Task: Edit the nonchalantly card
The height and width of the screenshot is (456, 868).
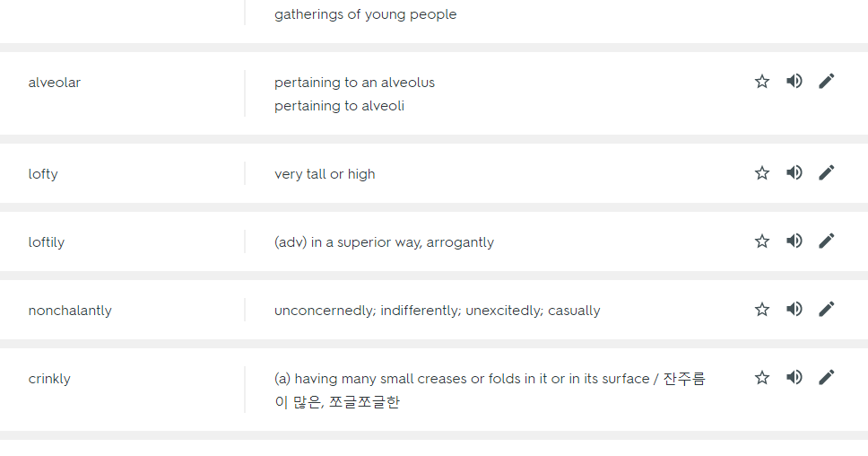Action: 827,310
